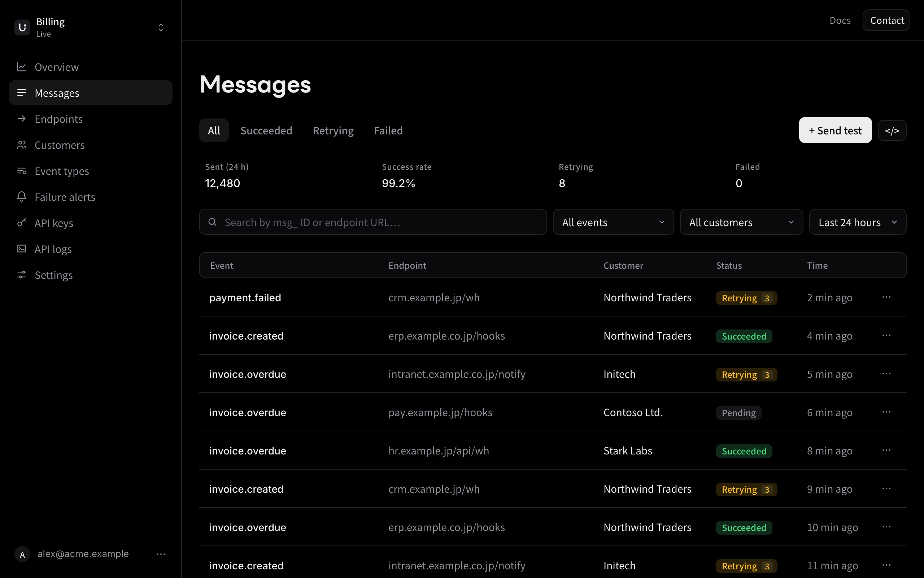The image size is (924, 578).
Task: Click the Settings sliders icon
Action: coord(21,275)
